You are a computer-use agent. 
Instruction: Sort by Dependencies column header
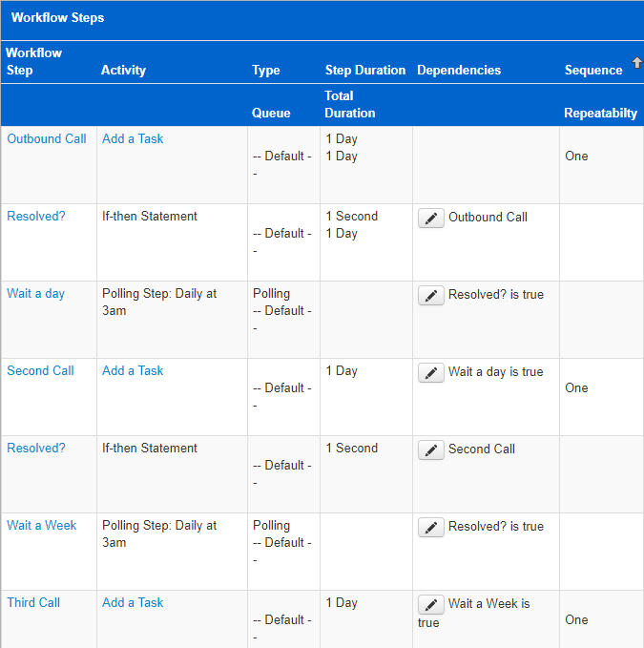[x=459, y=71]
